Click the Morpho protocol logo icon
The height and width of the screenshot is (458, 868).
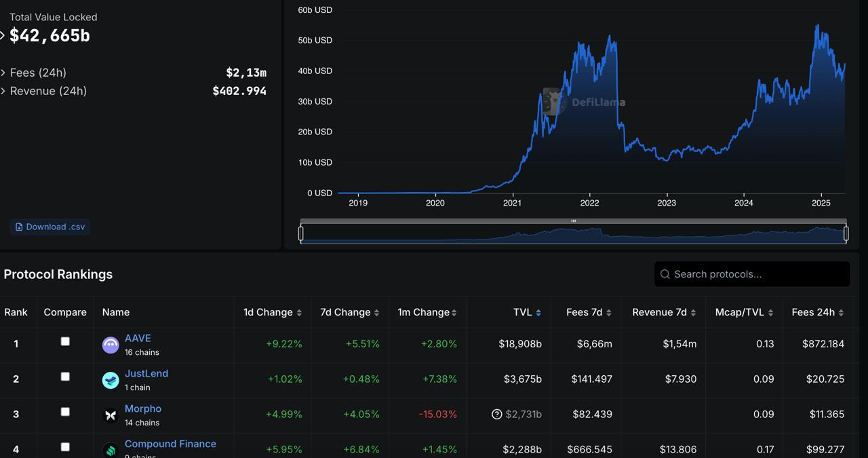[111, 415]
